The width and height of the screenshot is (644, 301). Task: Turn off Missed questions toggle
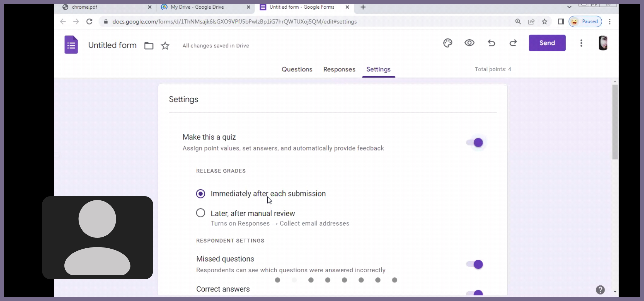[475, 264]
